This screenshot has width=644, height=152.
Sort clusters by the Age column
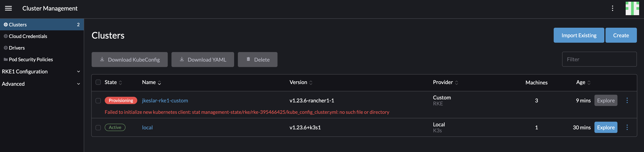(589, 82)
